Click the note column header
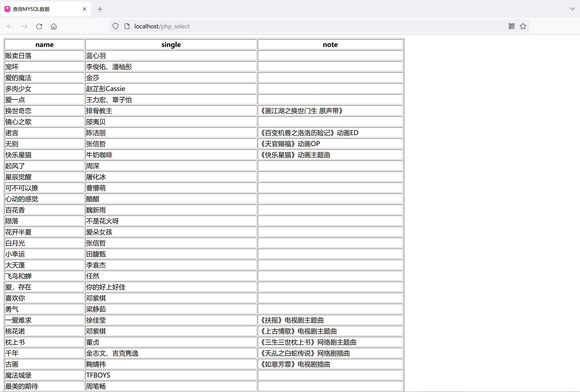This screenshot has width=580, height=392. (330, 45)
